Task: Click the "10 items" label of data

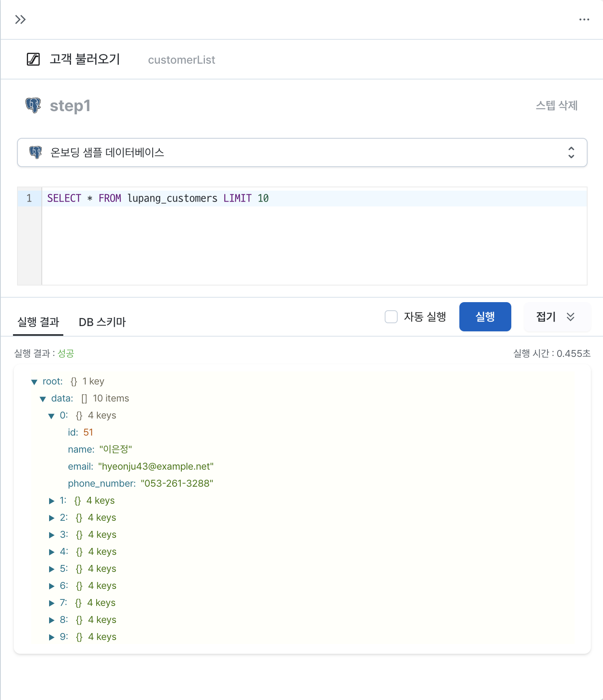Action: pos(111,398)
